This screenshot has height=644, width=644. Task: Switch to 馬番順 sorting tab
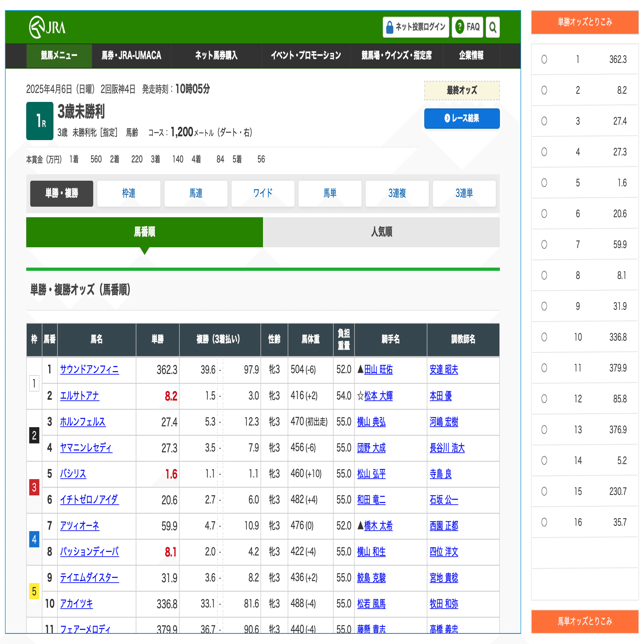click(x=145, y=232)
